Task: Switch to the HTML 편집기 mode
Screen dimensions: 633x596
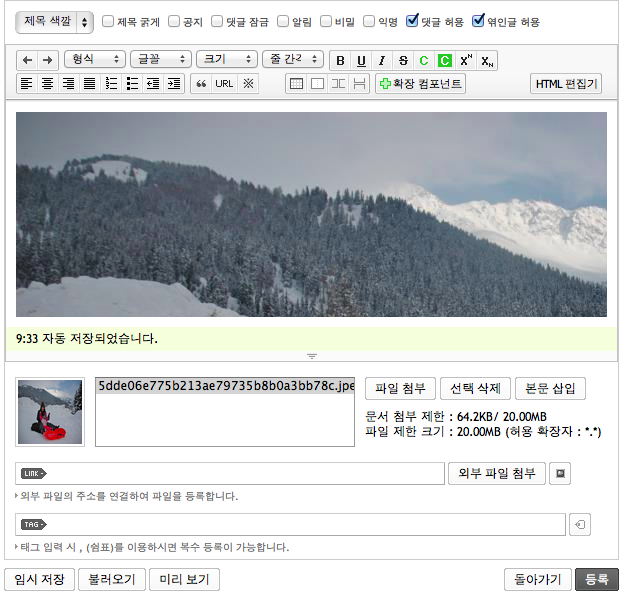Action: [x=565, y=84]
